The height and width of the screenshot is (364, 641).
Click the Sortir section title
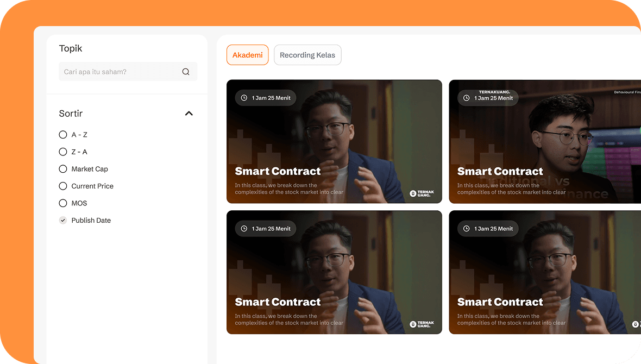click(x=71, y=114)
